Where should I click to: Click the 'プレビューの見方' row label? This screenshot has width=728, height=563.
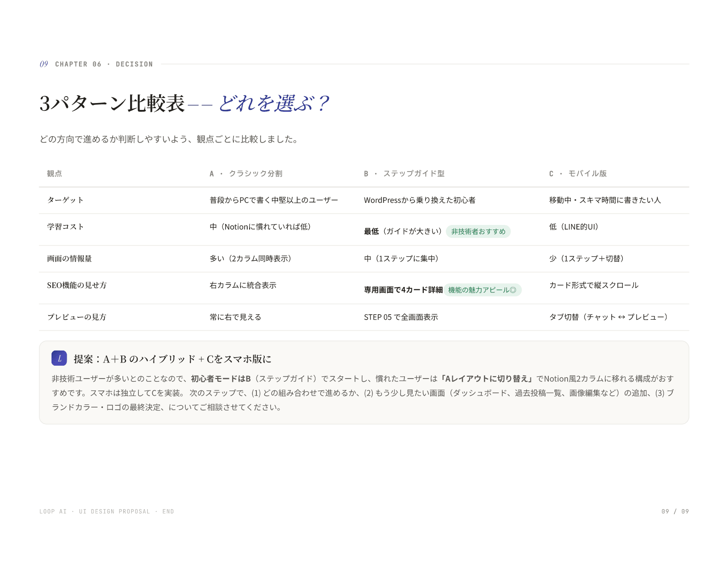(x=77, y=317)
